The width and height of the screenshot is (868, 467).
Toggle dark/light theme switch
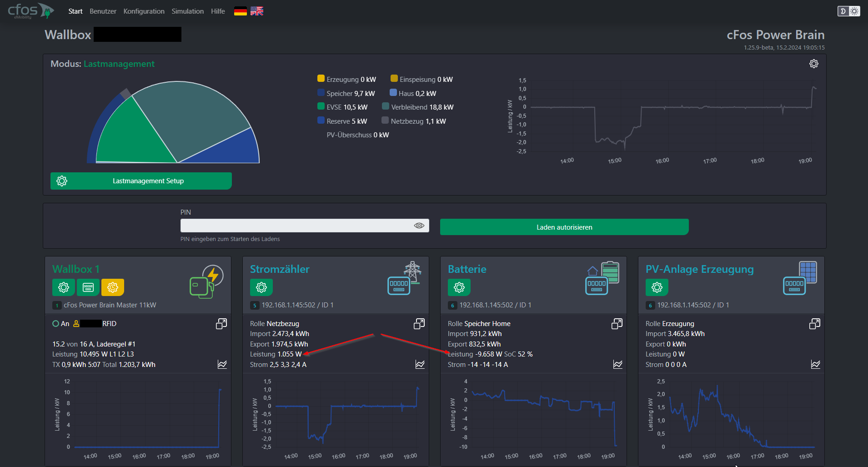point(849,11)
